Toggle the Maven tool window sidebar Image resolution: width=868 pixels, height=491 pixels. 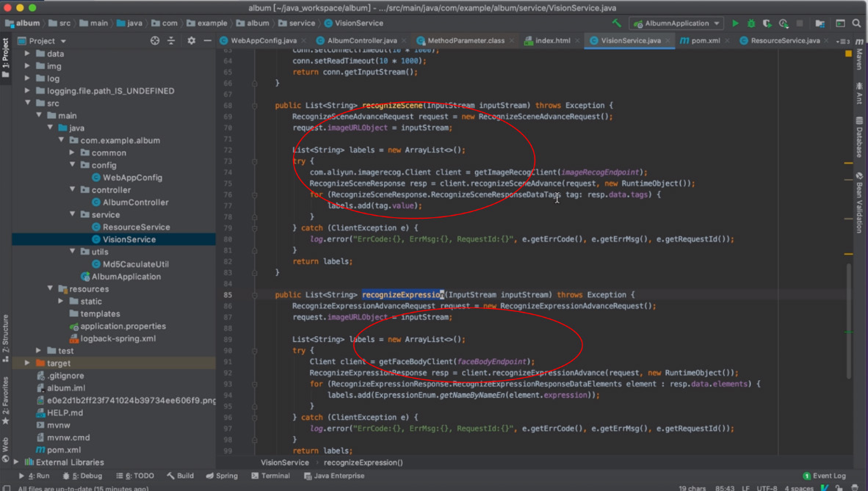pos(859,57)
